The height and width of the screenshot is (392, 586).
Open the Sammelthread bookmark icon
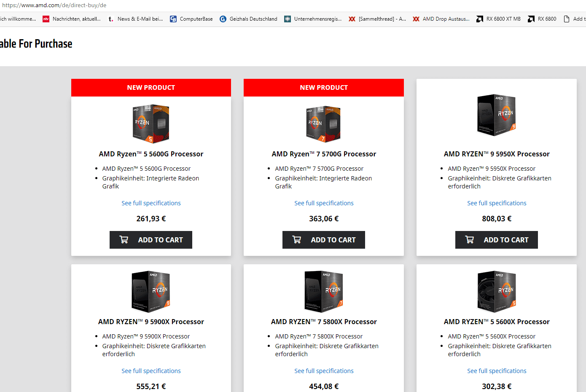(x=352, y=19)
